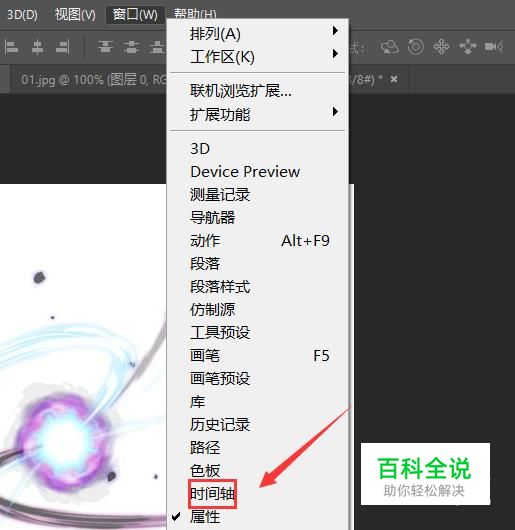Choose 联机浏览扩展... menu entry
This screenshot has width=515, height=530.
pyautogui.click(x=259, y=91)
